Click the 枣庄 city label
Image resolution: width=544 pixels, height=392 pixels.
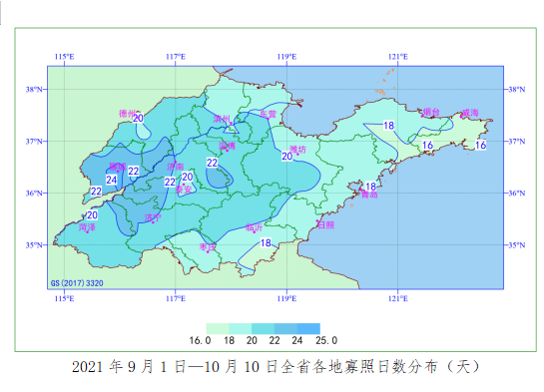coord(208,247)
